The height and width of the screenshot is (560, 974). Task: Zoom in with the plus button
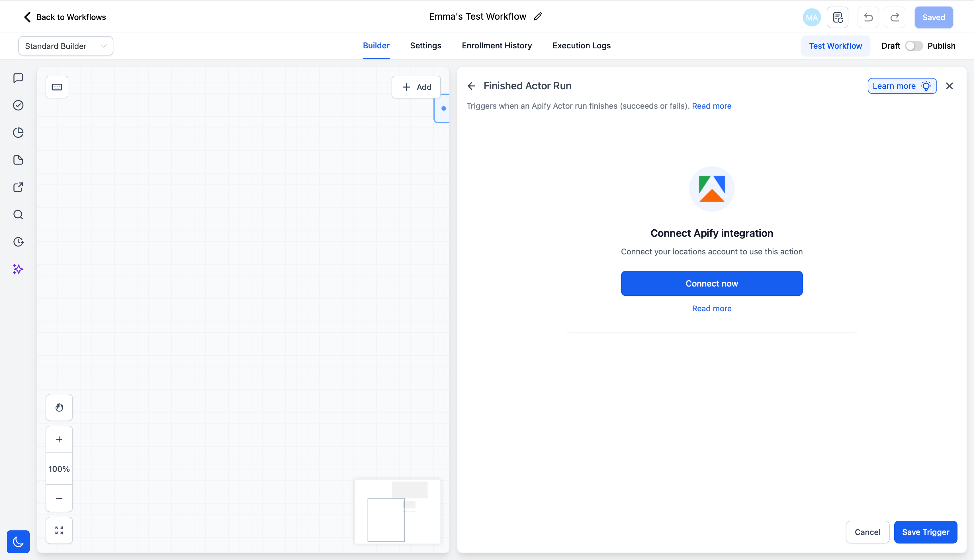59,439
